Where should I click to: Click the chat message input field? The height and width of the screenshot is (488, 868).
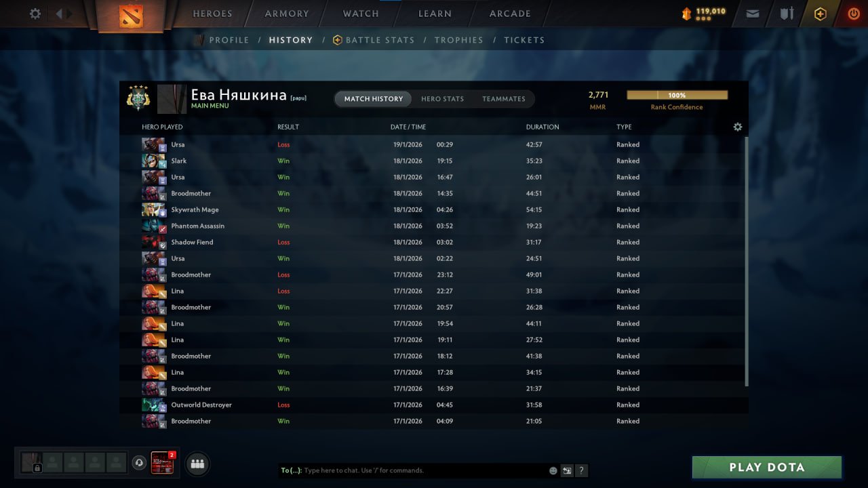425,470
